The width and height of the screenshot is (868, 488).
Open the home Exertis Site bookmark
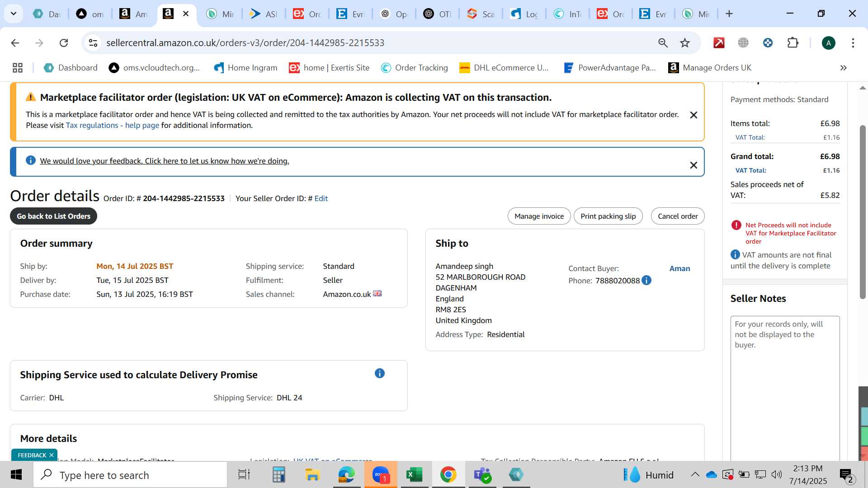tap(329, 68)
